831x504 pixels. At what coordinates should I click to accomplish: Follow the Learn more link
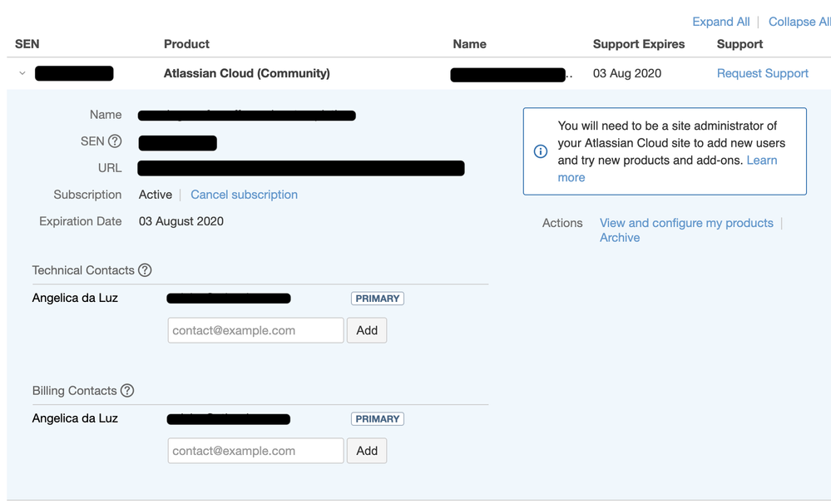coord(761,161)
